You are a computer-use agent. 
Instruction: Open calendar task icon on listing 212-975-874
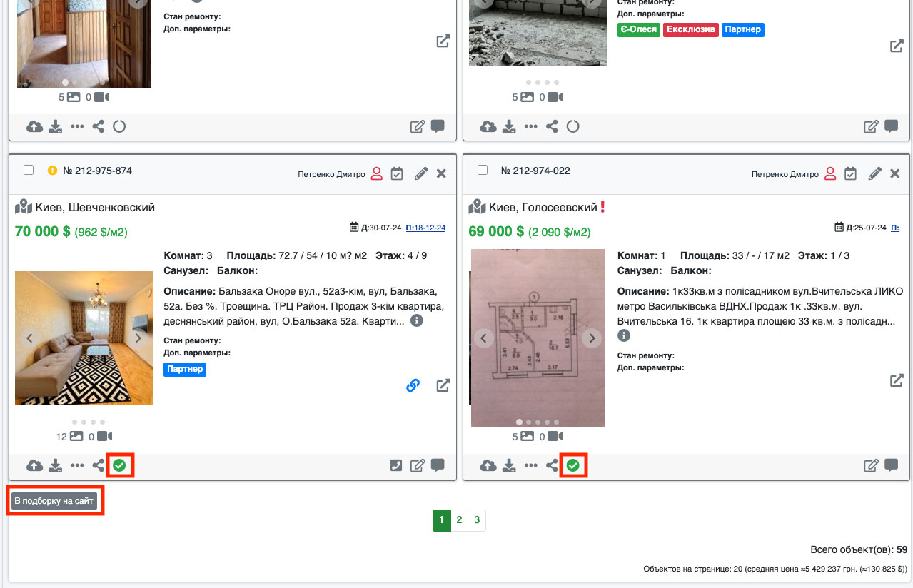[x=398, y=173]
